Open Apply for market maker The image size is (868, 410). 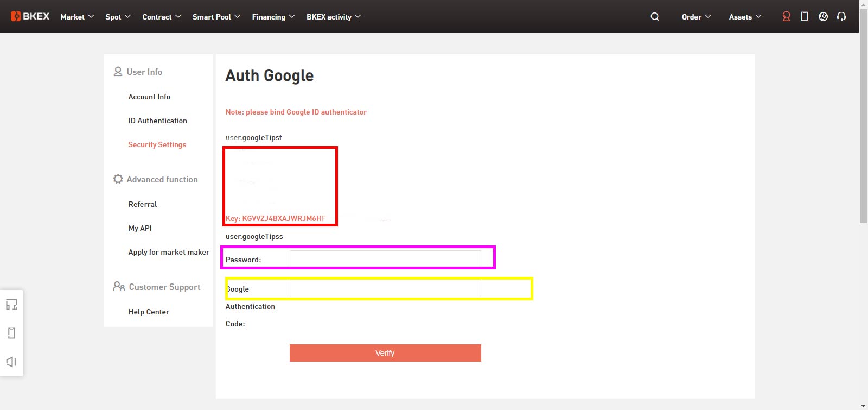pos(169,252)
